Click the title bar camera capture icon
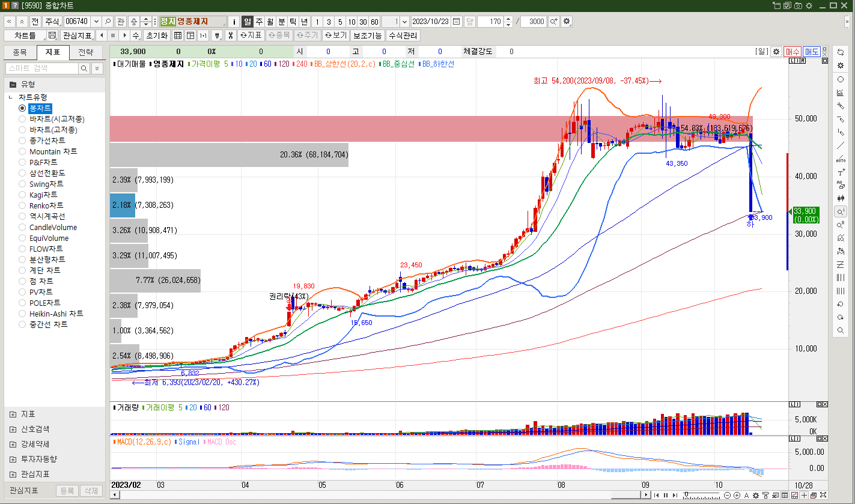Image resolution: width=855 pixels, height=504 pixels. [x=798, y=5]
